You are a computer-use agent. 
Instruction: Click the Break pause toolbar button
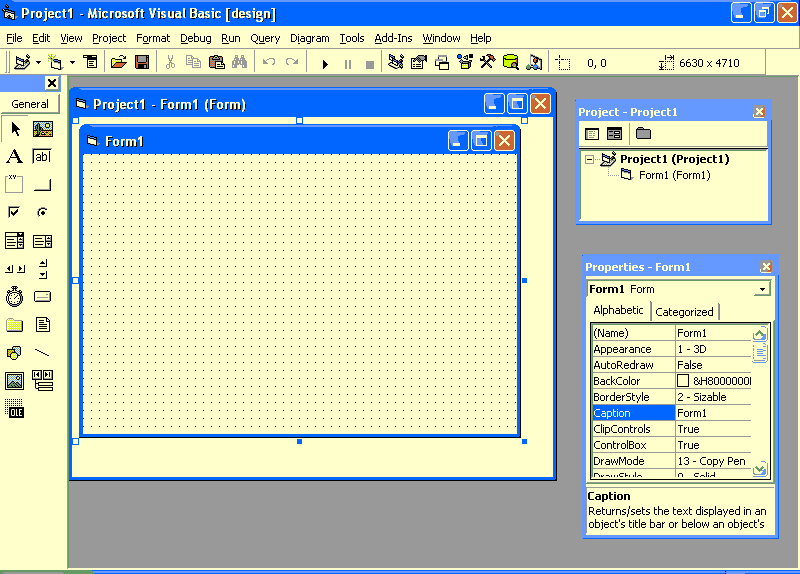pos(348,64)
